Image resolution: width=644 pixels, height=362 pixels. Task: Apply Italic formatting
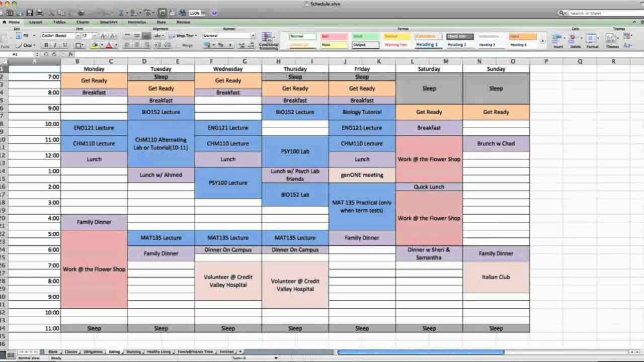click(55, 45)
